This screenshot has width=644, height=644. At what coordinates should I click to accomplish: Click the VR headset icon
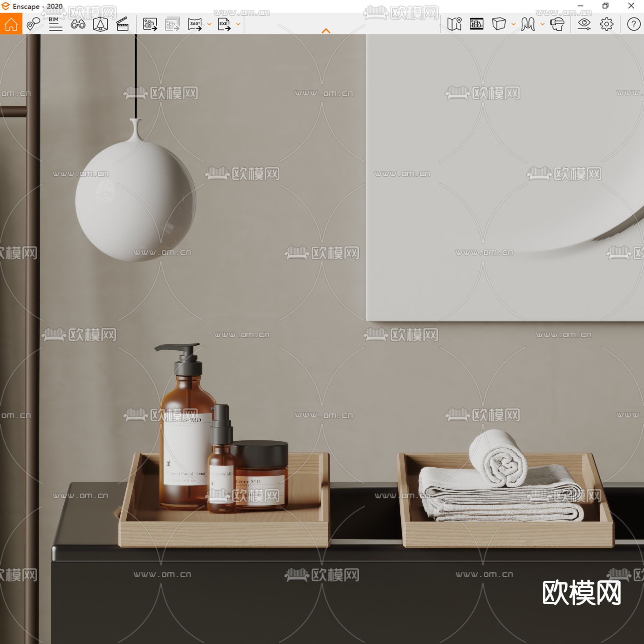557,24
